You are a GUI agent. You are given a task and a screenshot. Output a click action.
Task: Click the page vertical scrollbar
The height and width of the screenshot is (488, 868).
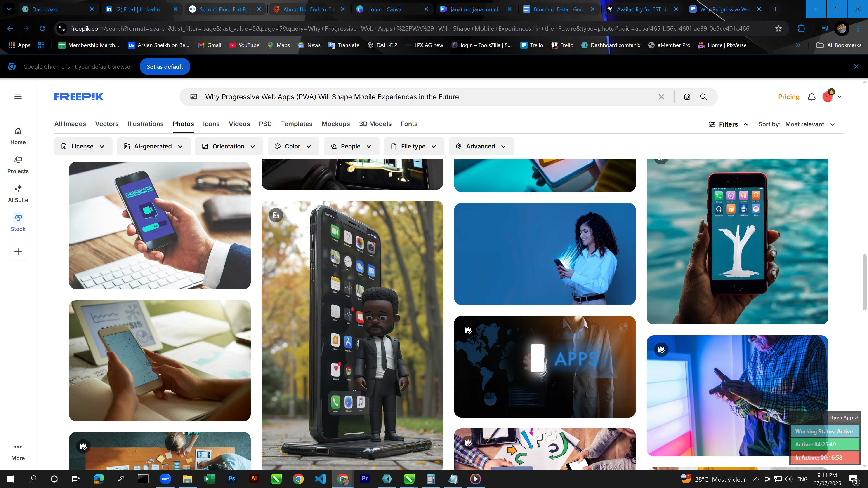(864, 282)
